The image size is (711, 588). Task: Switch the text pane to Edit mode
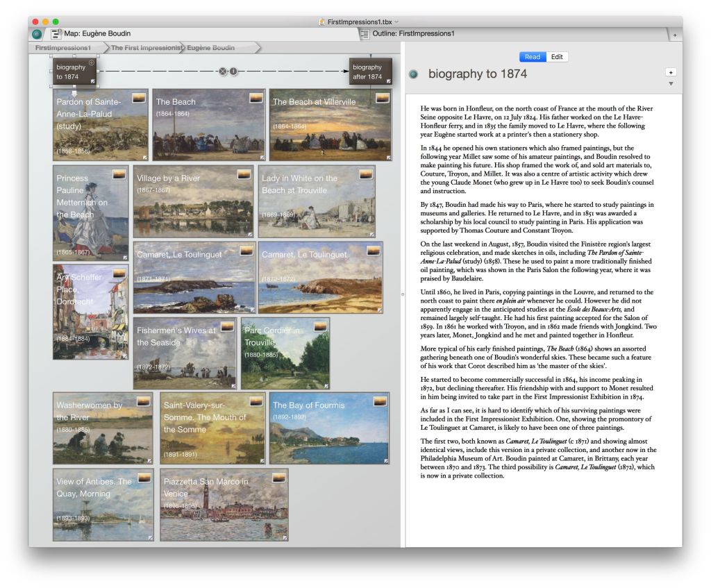pyautogui.click(x=557, y=57)
